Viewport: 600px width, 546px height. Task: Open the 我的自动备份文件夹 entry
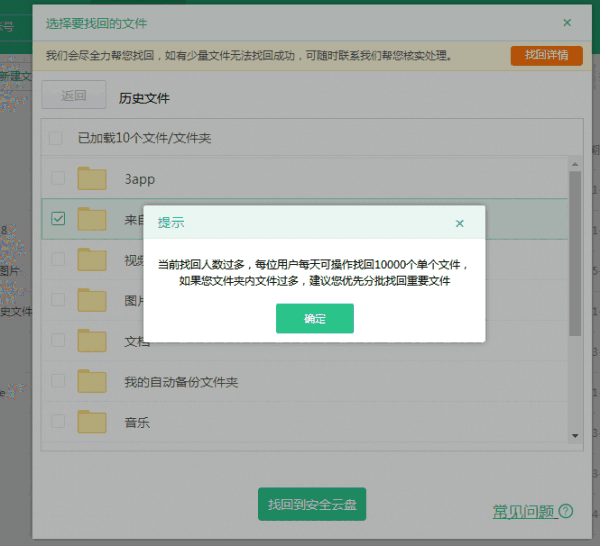pos(181,382)
